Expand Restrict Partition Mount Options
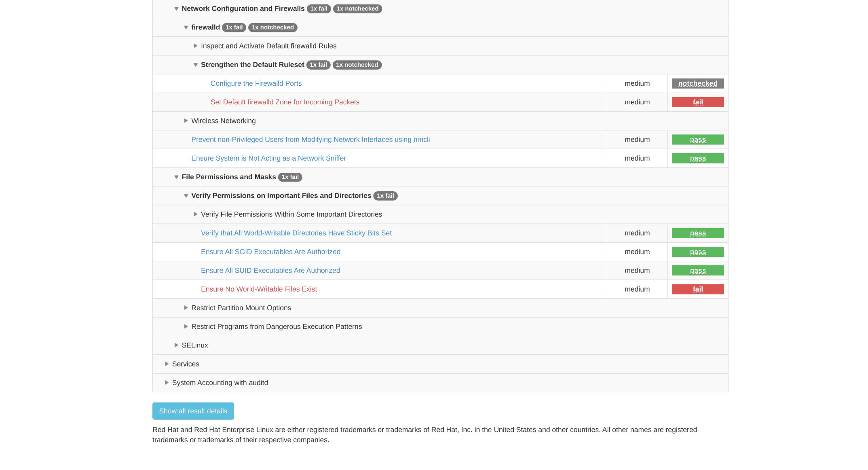868x470 pixels. [186, 308]
